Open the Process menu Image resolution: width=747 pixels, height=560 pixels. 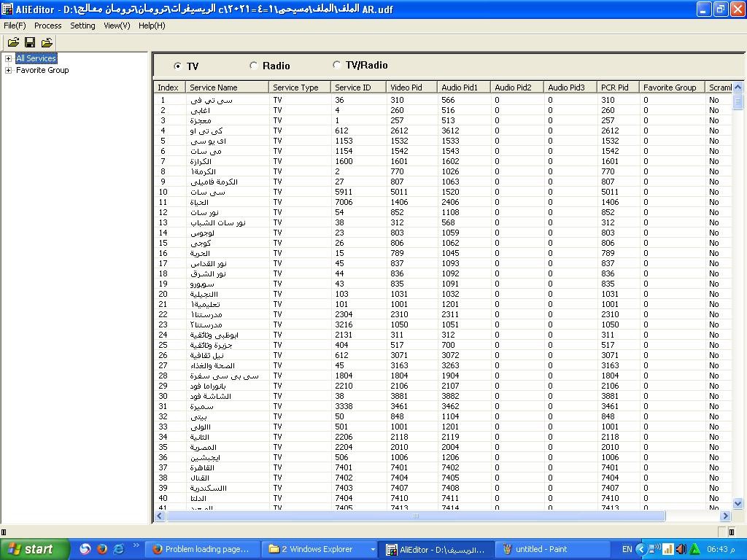[x=48, y=26]
